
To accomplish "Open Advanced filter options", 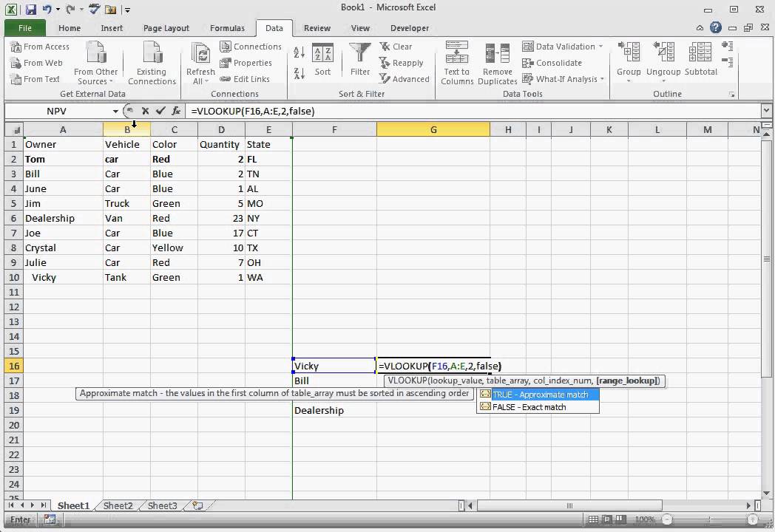I will [405, 79].
